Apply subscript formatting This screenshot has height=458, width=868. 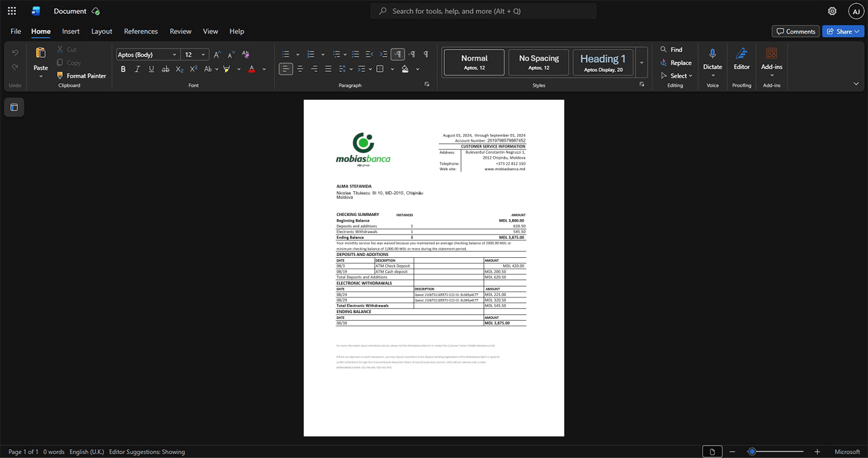[180, 69]
